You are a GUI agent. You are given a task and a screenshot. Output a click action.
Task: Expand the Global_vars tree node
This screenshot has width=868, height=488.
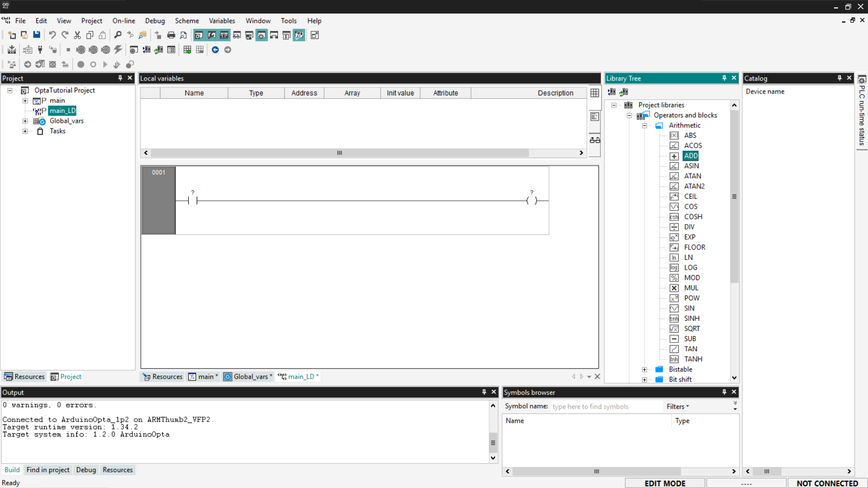(25, 121)
